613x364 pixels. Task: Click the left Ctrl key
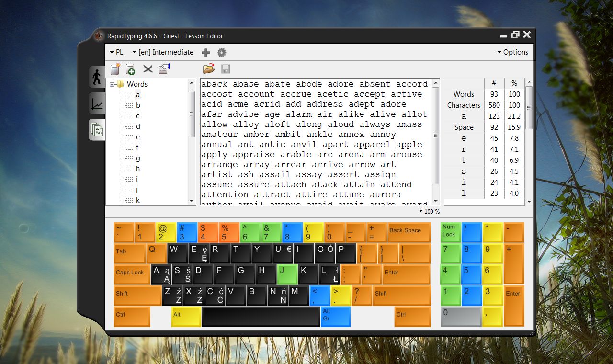click(x=132, y=317)
